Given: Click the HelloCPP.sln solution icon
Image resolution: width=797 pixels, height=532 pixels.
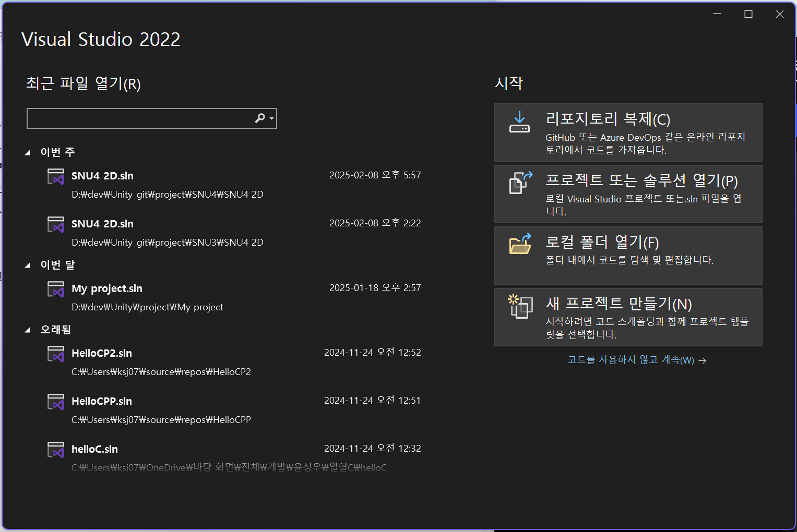Looking at the screenshot, I should pyautogui.click(x=56, y=402).
